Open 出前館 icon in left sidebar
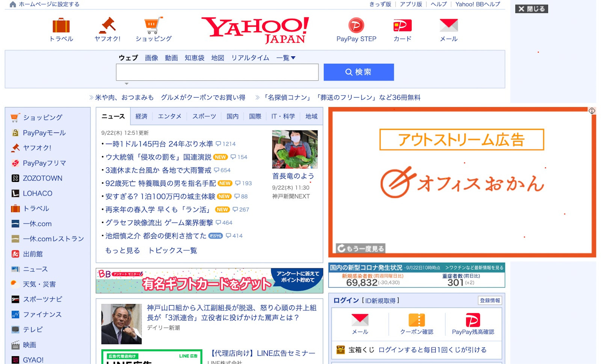 [x=15, y=254]
